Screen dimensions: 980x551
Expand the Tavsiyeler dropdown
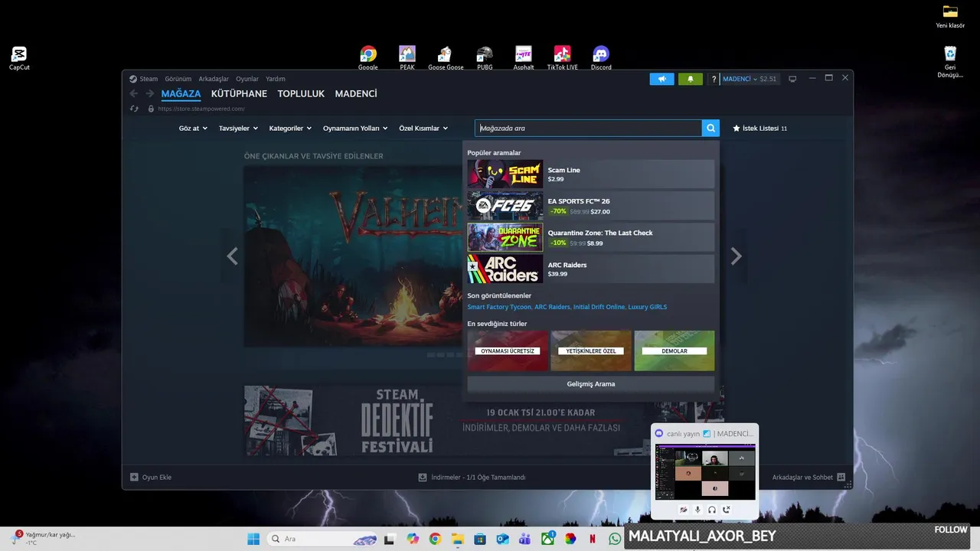[238, 128]
